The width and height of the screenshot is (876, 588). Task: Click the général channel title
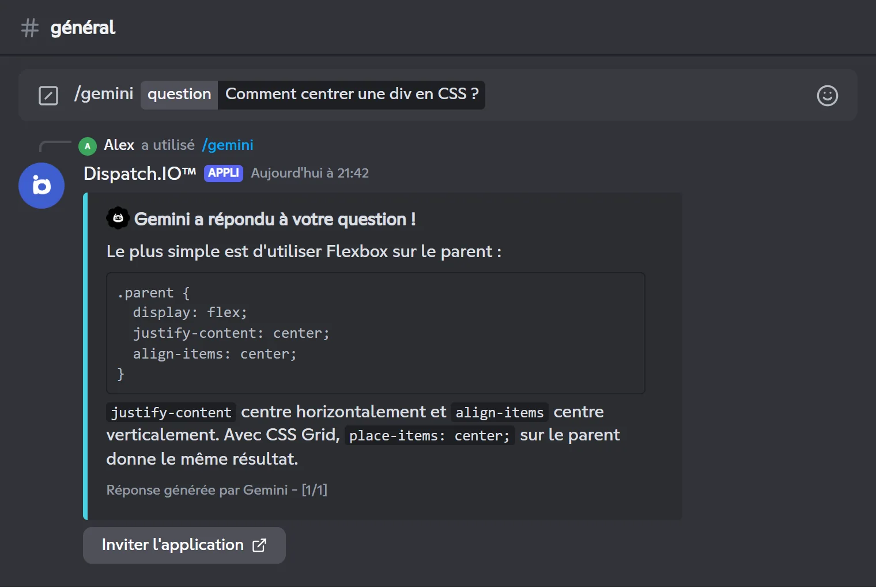pyautogui.click(x=83, y=28)
